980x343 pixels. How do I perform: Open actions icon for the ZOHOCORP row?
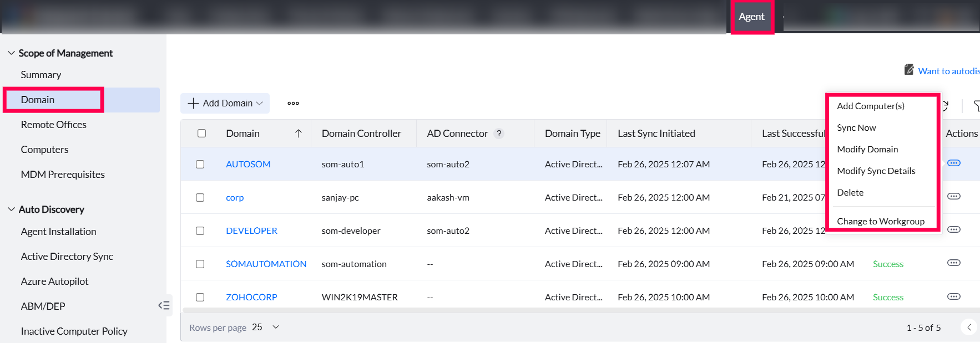point(953,296)
